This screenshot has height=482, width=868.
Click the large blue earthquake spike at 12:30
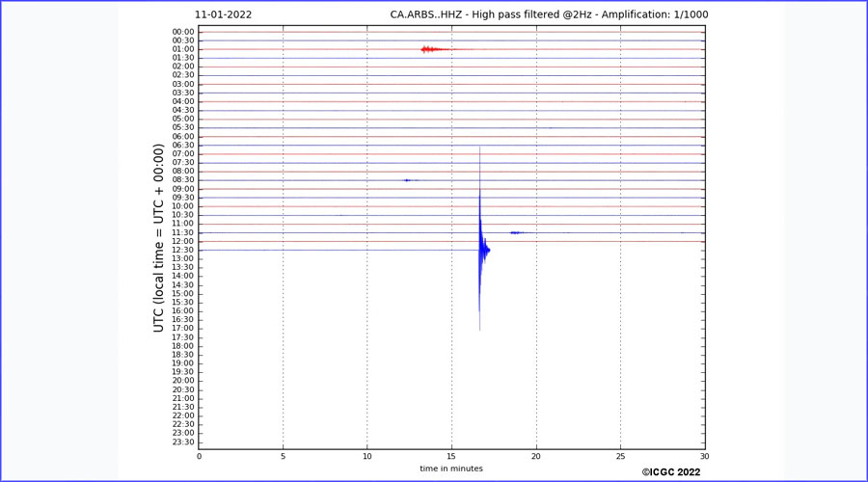pos(481,250)
